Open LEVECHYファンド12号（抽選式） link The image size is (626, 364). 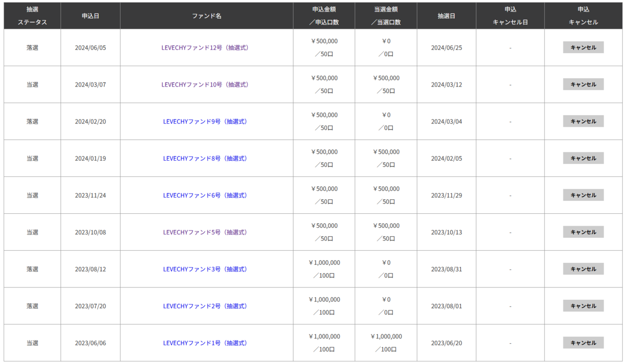pyautogui.click(x=204, y=47)
